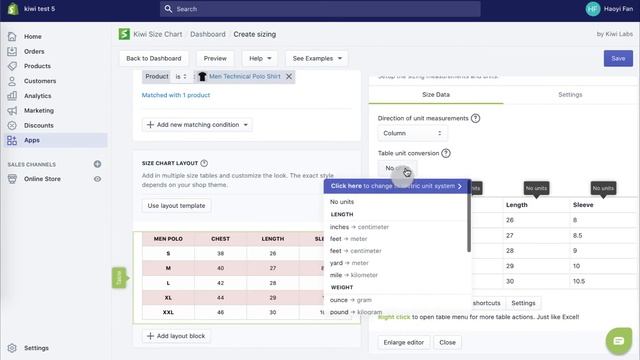
Task: Switch to the Size Data tab
Action: tap(436, 95)
